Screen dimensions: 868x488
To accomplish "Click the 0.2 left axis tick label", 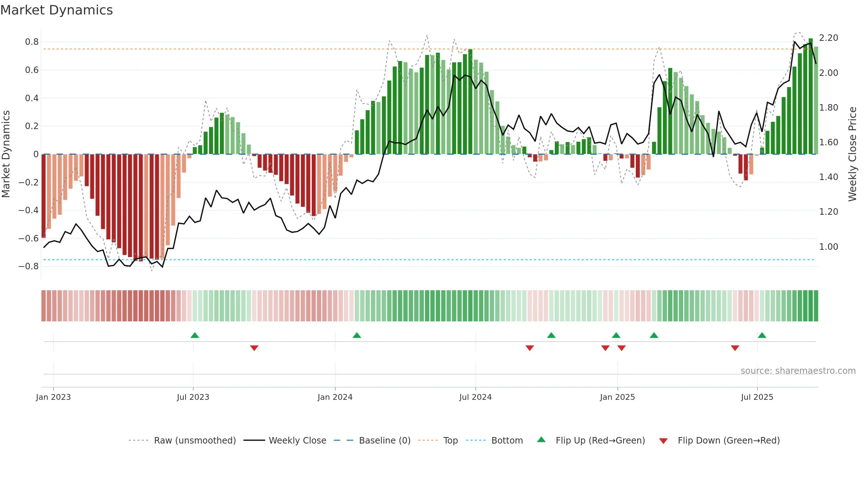I will pos(32,126).
